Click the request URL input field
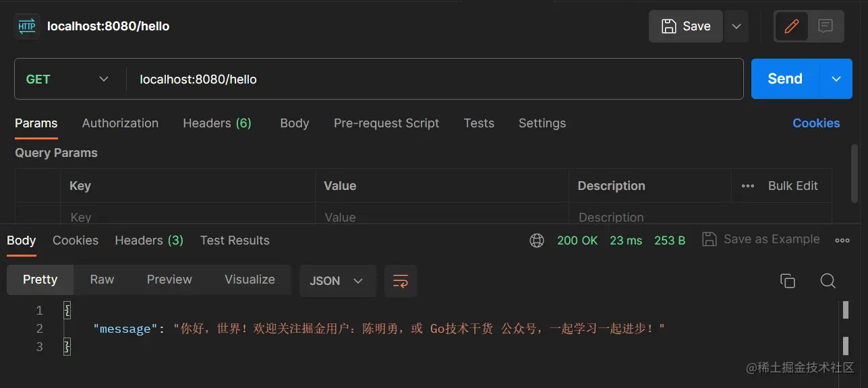 tap(432, 79)
